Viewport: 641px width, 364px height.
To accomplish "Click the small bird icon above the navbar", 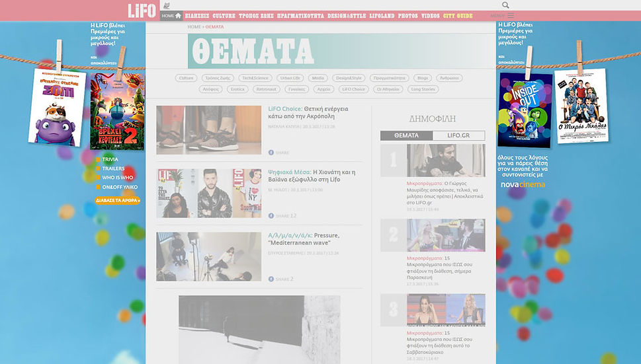I will pyautogui.click(x=167, y=5).
